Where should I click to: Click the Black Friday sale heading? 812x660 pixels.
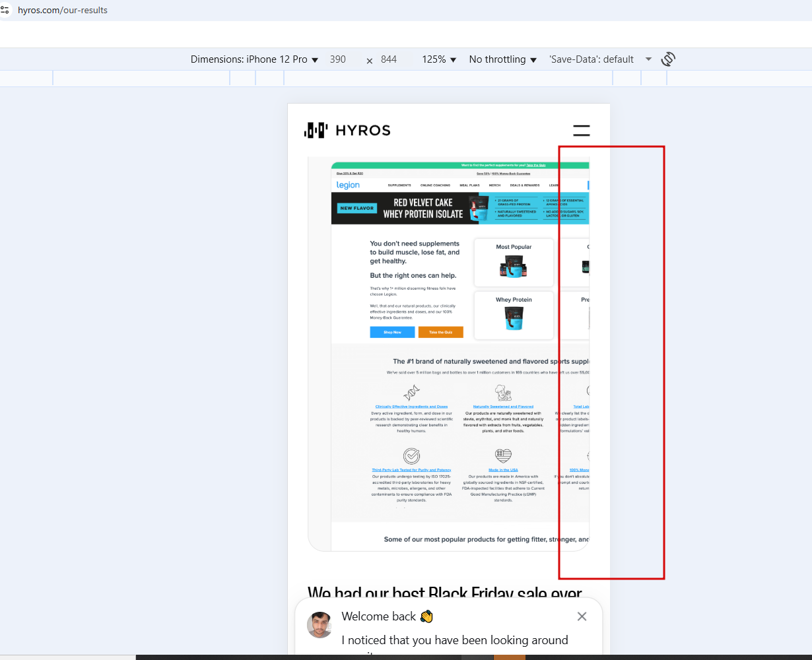[445, 592]
